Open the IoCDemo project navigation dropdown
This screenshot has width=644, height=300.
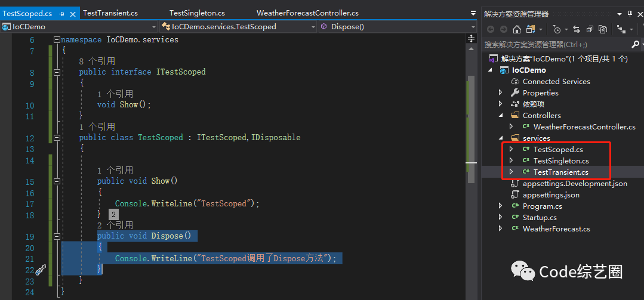tap(154, 27)
